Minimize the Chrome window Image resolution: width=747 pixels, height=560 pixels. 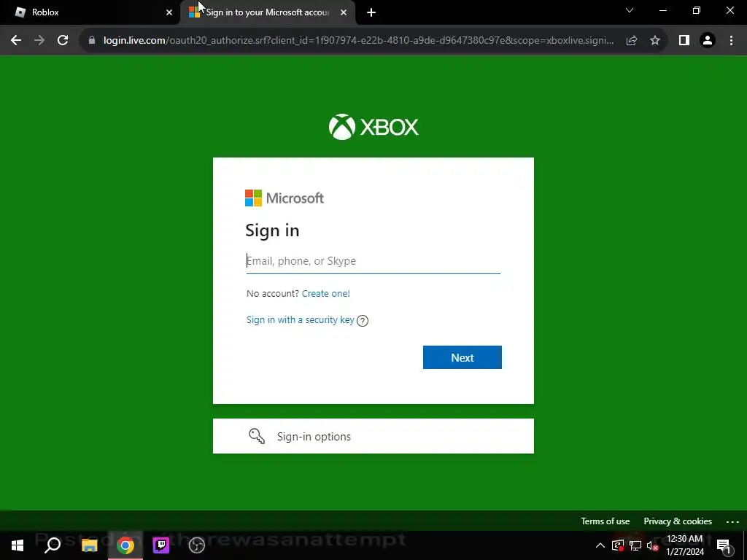click(663, 10)
